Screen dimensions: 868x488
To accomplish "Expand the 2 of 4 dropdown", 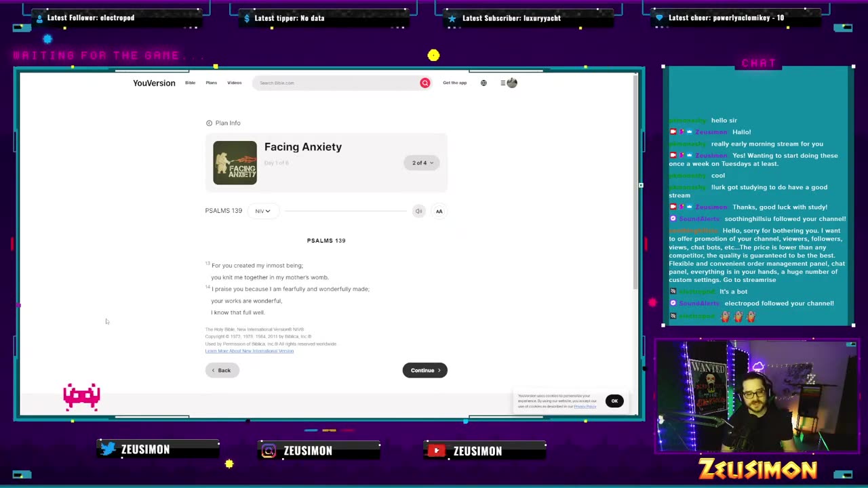I will click(x=422, y=163).
